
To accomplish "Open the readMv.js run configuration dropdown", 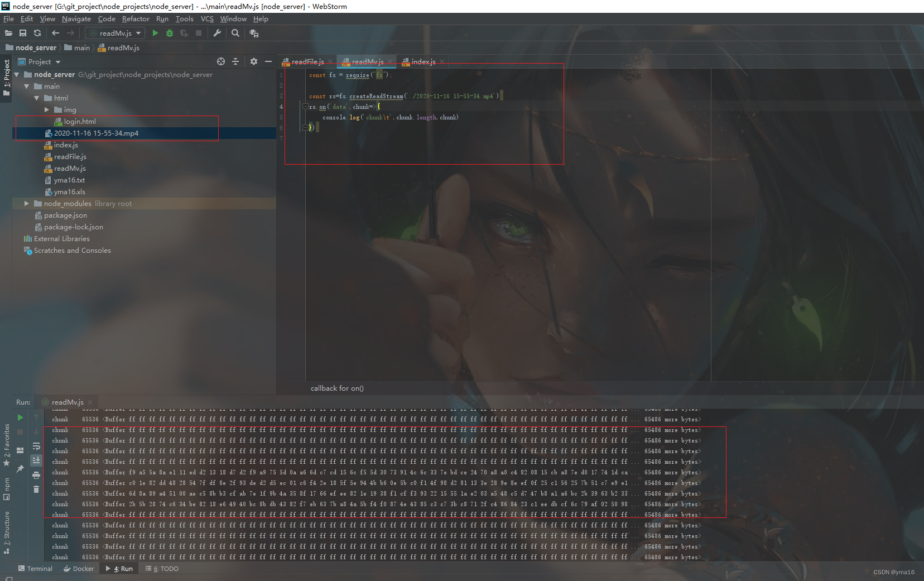I will [116, 33].
